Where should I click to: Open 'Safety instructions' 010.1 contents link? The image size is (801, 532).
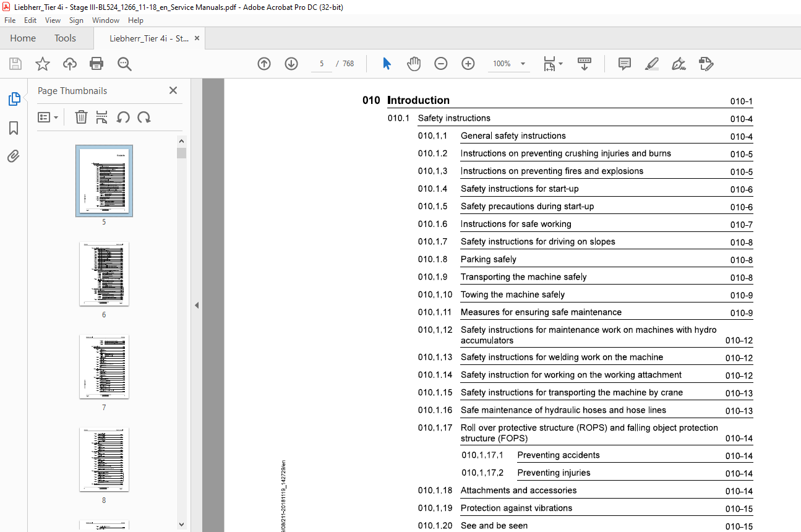454,118
